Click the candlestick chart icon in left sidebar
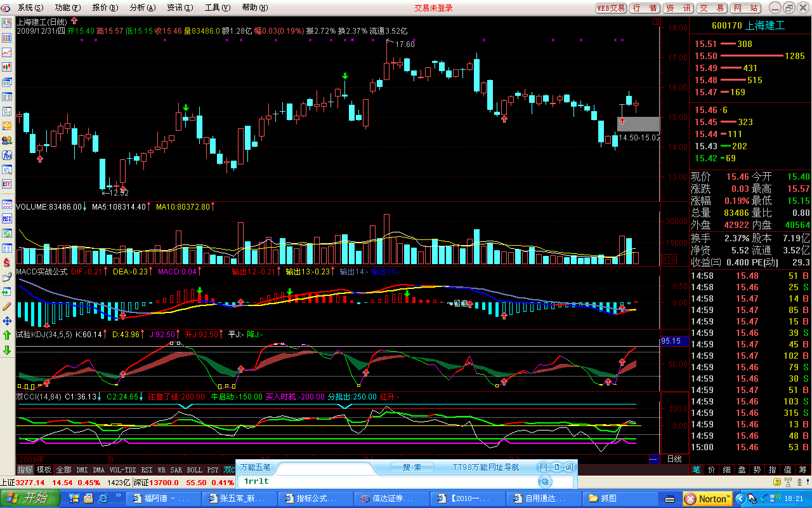812x508 pixels. [7, 67]
